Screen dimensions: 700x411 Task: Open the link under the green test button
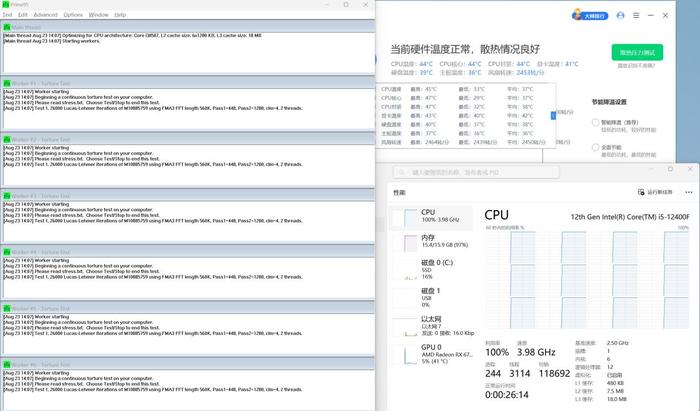click(636, 66)
